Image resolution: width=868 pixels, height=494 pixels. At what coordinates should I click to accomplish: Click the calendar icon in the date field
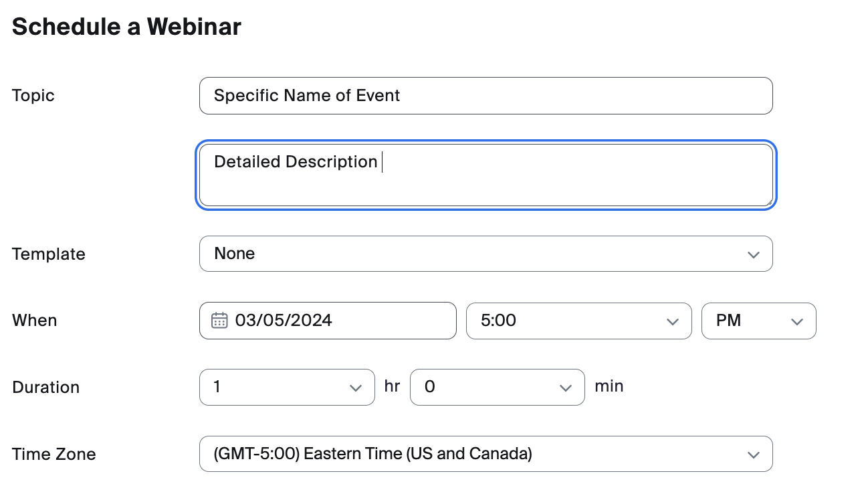219,321
